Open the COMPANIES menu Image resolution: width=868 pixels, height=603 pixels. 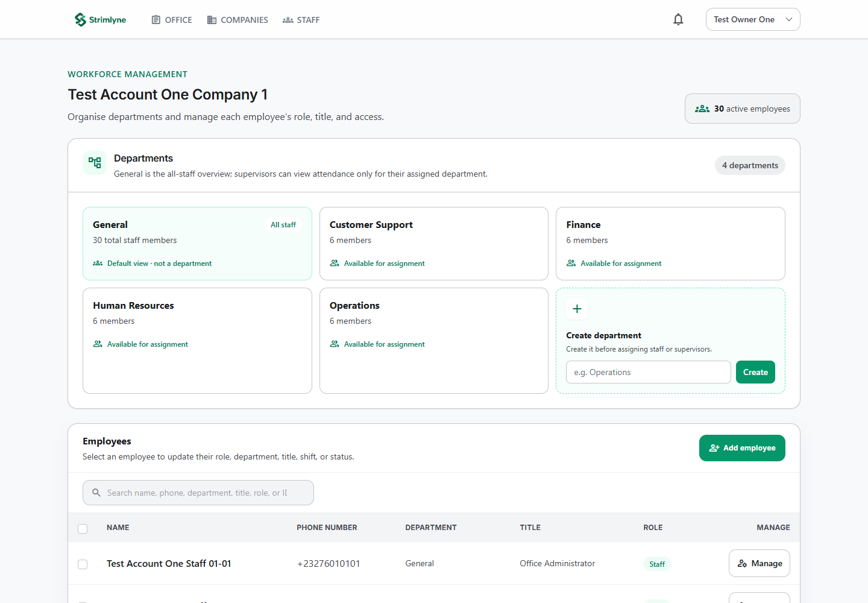pos(237,20)
